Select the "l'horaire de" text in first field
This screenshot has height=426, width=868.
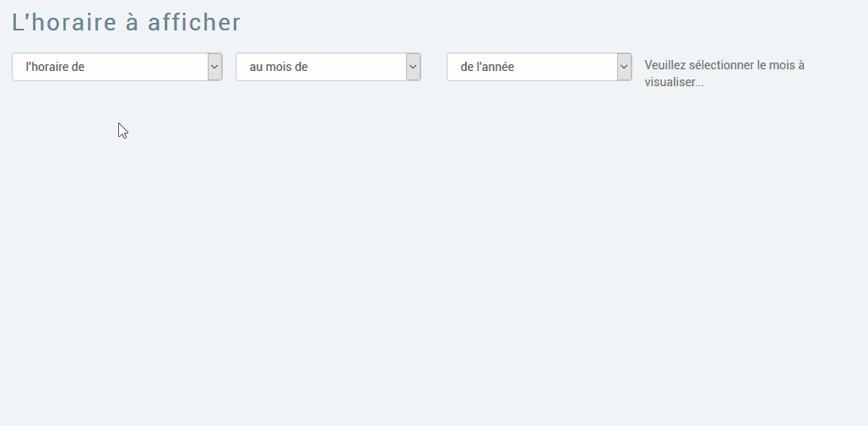(x=55, y=67)
